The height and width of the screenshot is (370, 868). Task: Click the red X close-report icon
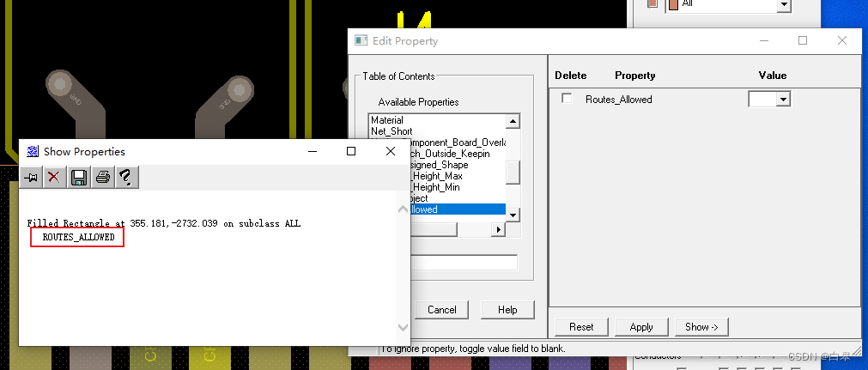tap(54, 178)
